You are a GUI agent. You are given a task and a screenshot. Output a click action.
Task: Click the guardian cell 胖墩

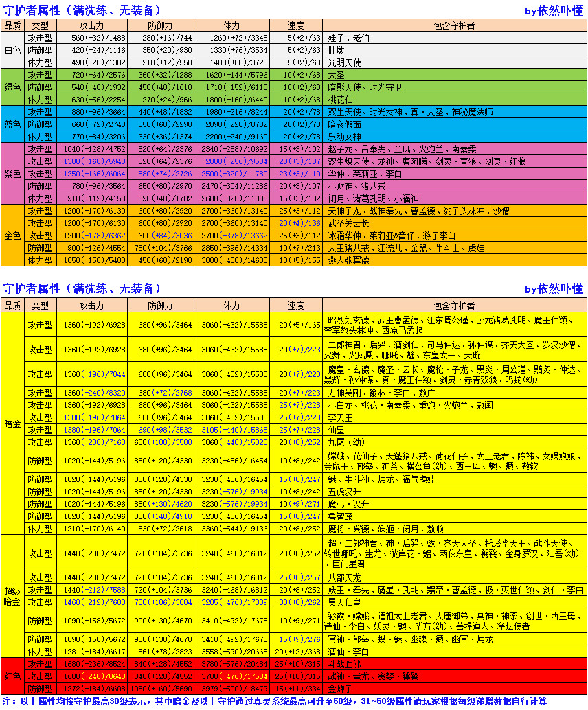[x=454, y=50]
